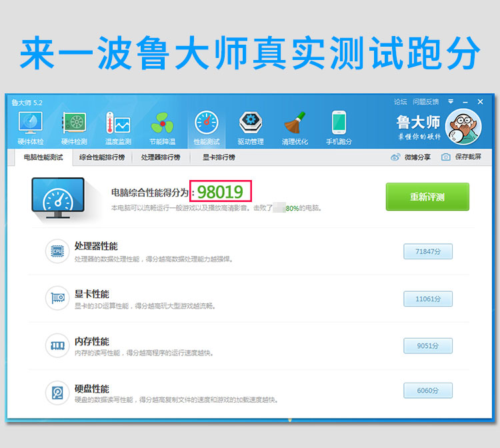500x448 pixels.
Task: Click the CPU 处理器性能 icon
Action: pos(57,251)
